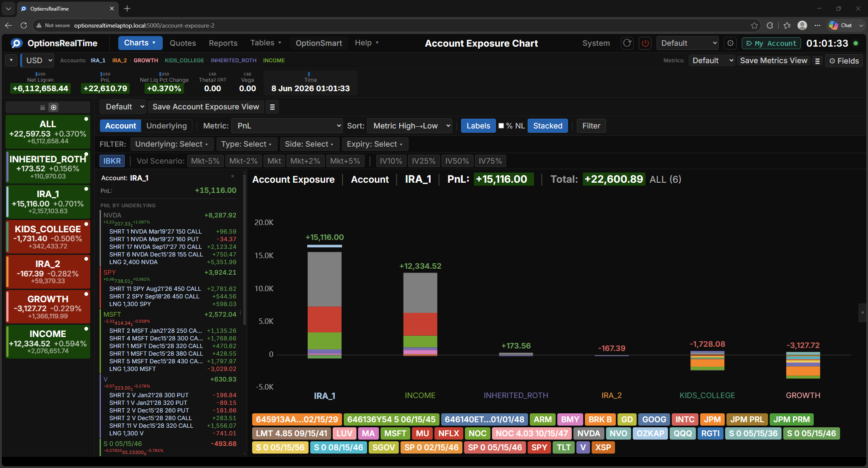The image size is (868, 468).
Task: Open the browser profile avatar
Action: coord(802,25)
